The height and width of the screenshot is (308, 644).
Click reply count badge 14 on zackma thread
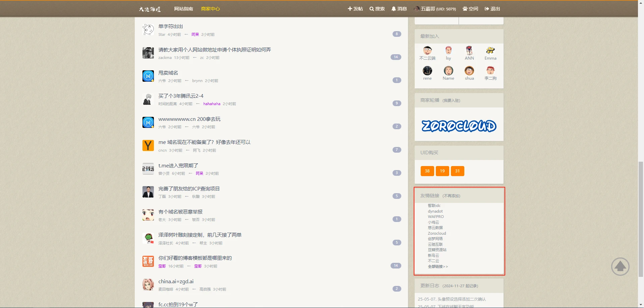point(396,57)
